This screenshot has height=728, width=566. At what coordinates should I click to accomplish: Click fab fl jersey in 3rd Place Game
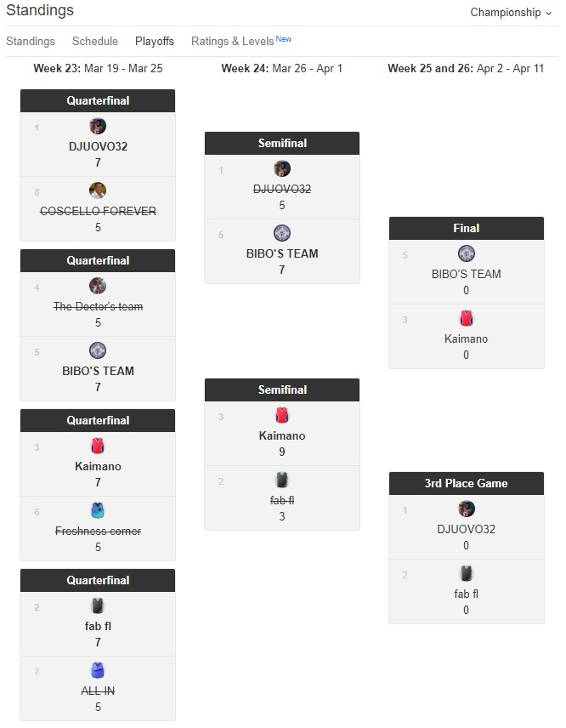click(x=467, y=573)
